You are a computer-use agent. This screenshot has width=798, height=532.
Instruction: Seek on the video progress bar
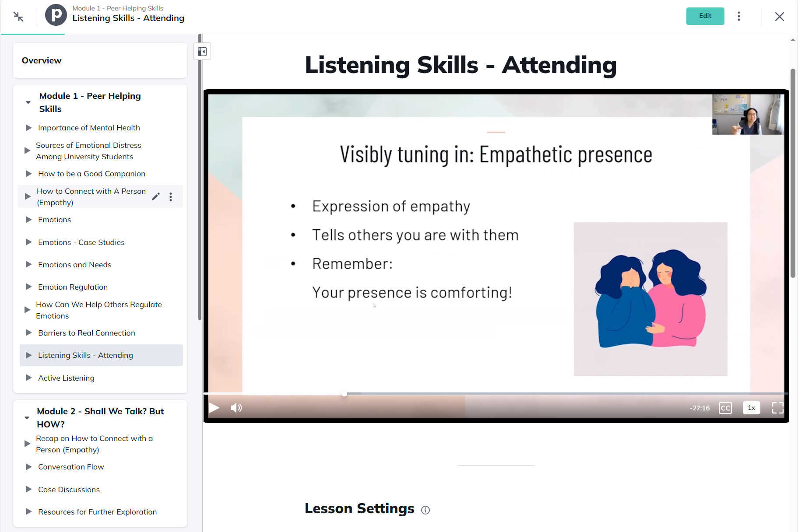click(482, 394)
